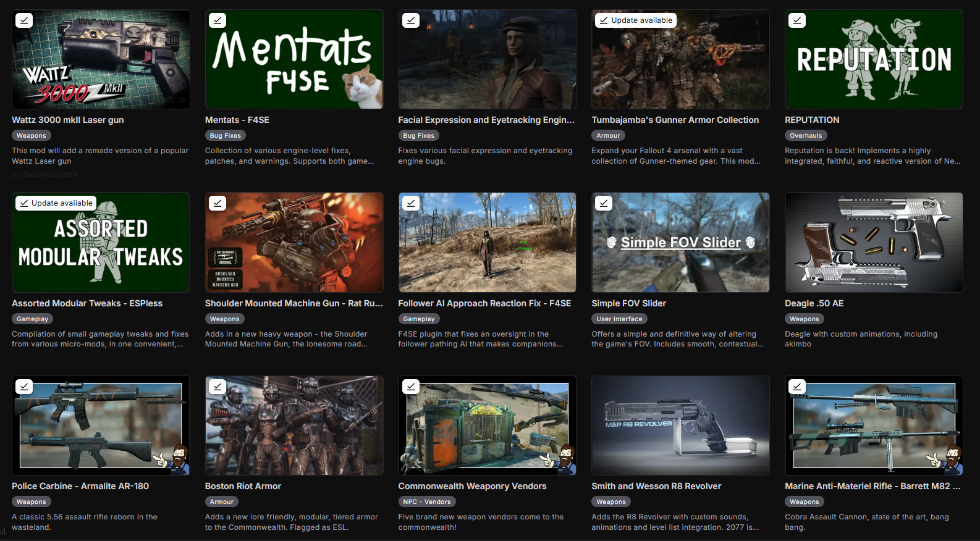Open Assorted Modular Tweaks - ESPless title
This screenshot has height=541, width=980.
coord(87,303)
